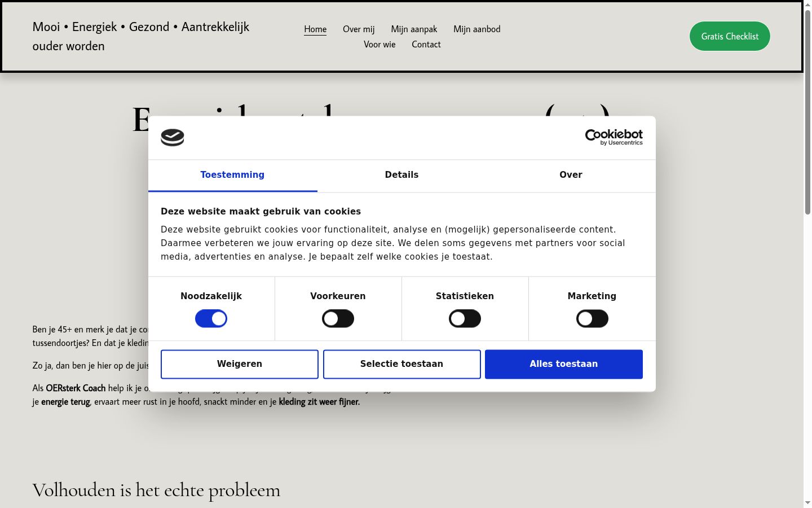Select the Toestemming tab
812x508 pixels.
click(232, 176)
